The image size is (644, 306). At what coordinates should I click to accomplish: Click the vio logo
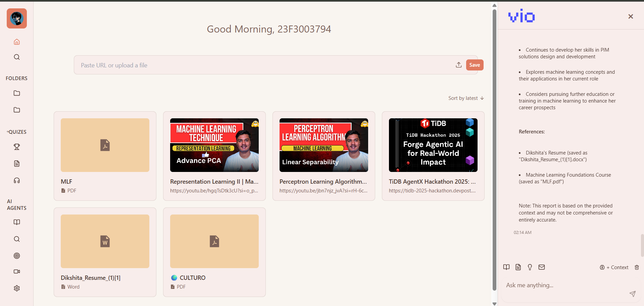click(x=522, y=16)
